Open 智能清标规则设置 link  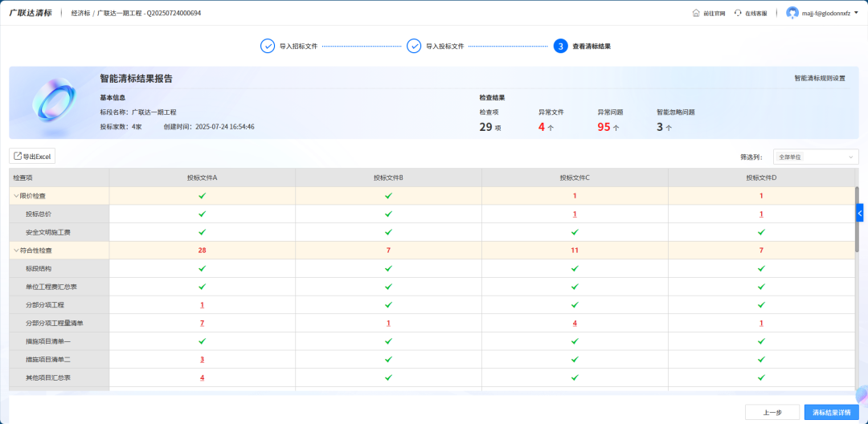[x=819, y=79]
